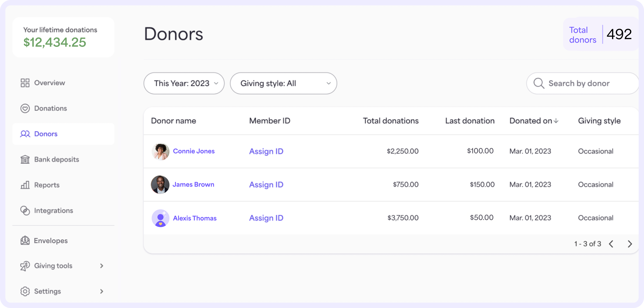This screenshot has width=644, height=308.
Task: Select Alexis Thomas donor profile
Action: point(195,218)
